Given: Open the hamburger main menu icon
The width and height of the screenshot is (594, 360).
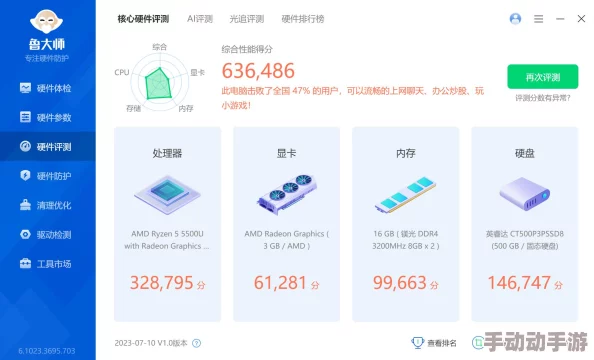Looking at the screenshot, I should tap(539, 19).
